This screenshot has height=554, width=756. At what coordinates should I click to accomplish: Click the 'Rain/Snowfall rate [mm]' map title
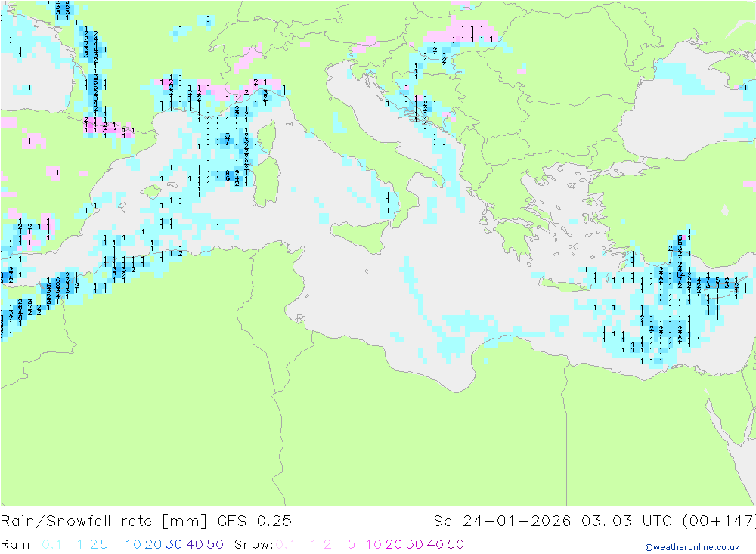coord(104,522)
